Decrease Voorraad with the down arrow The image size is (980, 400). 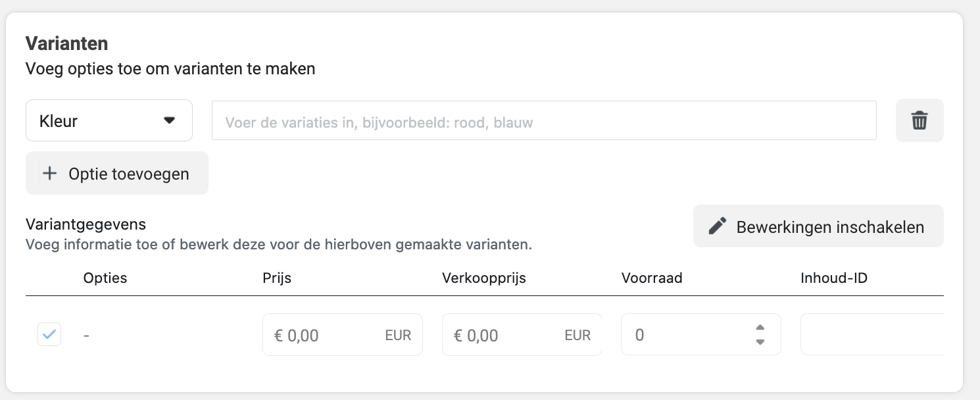pos(760,341)
